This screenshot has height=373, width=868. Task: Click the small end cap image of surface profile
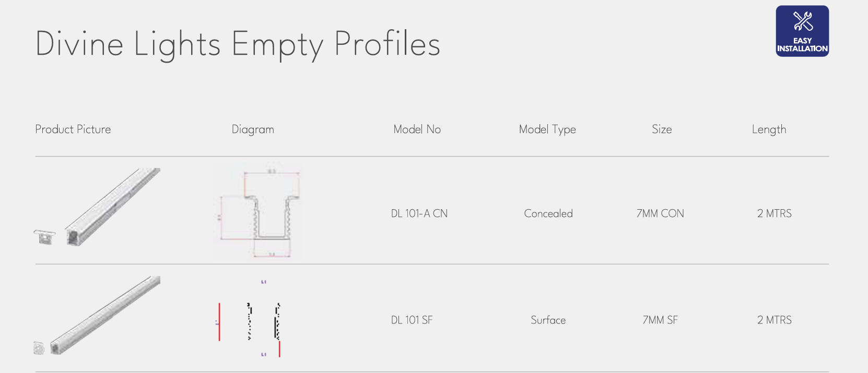pyautogui.click(x=39, y=348)
